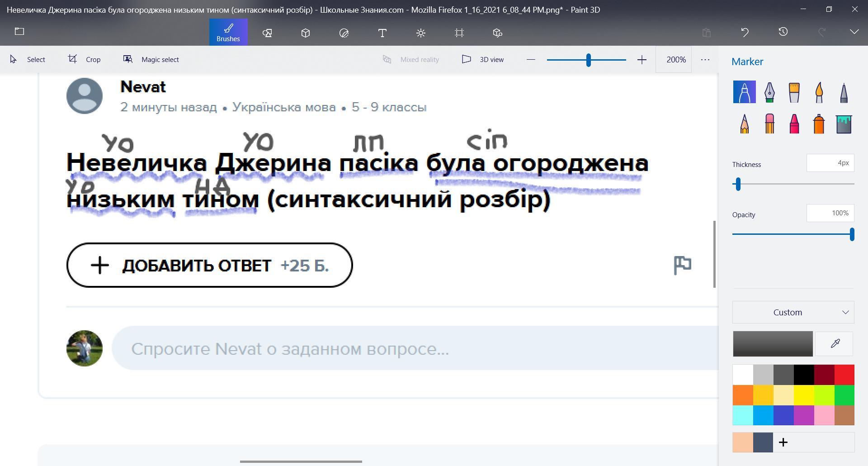Expand the Custom material dropdown
The width and height of the screenshot is (868, 466).
[x=793, y=312]
